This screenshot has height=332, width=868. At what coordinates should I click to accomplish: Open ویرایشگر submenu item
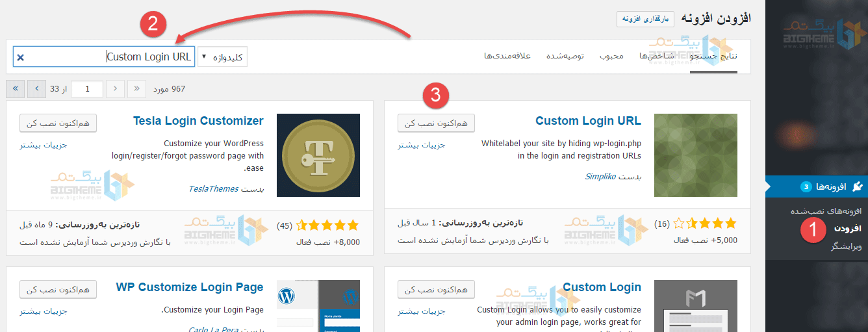click(845, 246)
